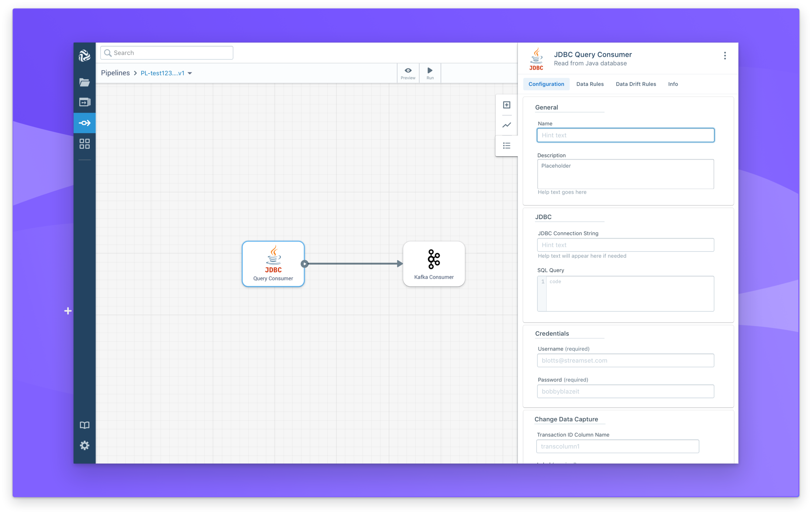Image resolution: width=812 pixels, height=514 pixels.
Task: Click the StreamSets logo icon in the sidebar
Action: pyautogui.click(x=85, y=56)
